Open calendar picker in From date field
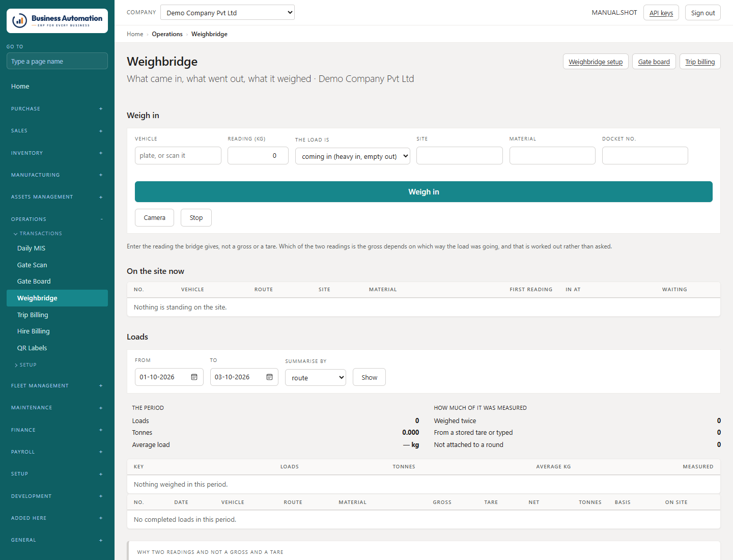This screenshot has width=733, height=560. [x=194, y=377]
